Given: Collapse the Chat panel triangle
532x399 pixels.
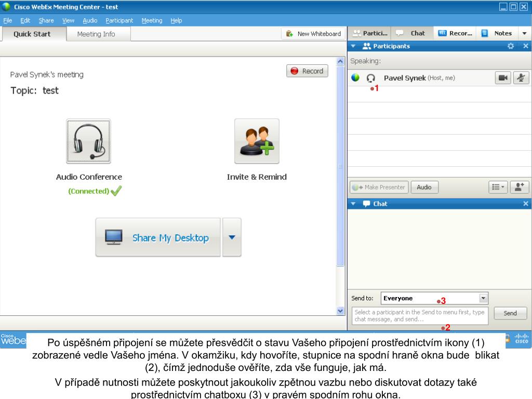Looking at the screenshot, I should (x=353, y=204).
